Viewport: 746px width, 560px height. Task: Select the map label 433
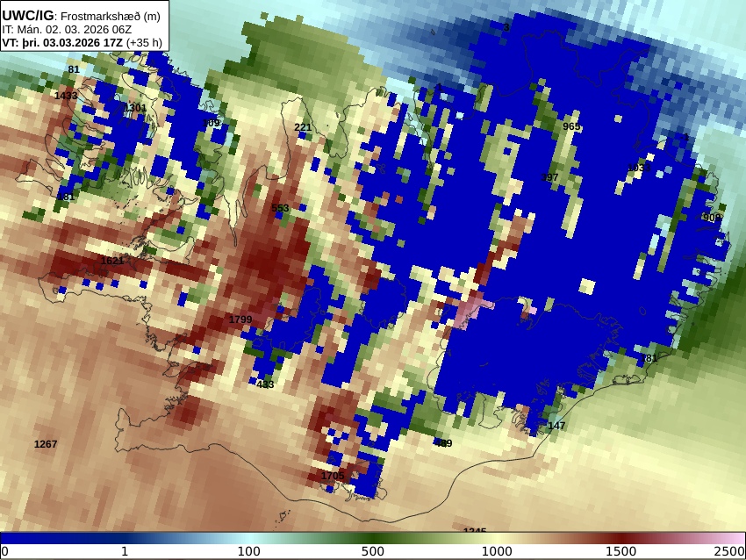[x=265, y=384]
